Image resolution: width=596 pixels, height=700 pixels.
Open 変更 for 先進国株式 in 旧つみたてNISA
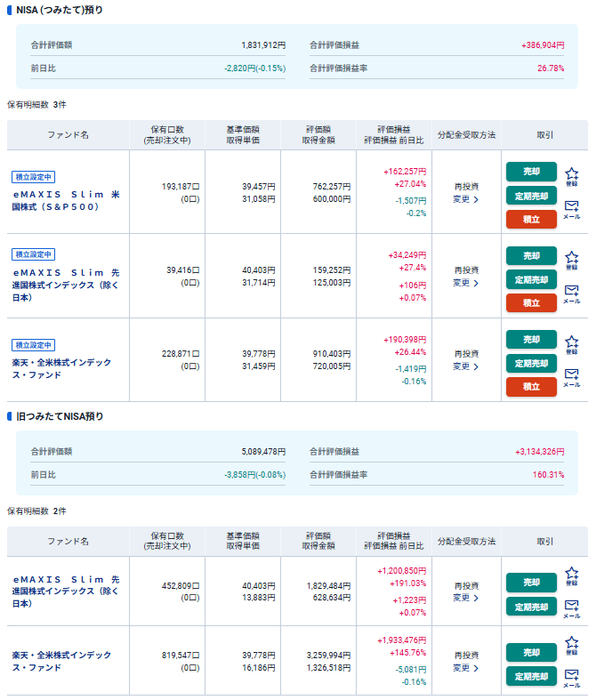click(465, 598)
